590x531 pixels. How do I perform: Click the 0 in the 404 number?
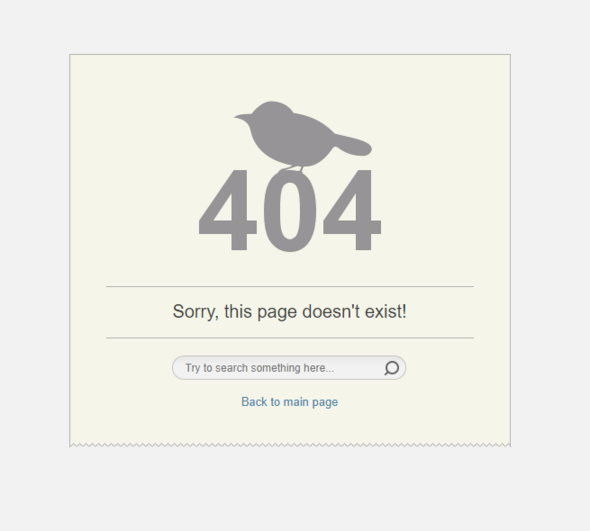tap(290, 211)
